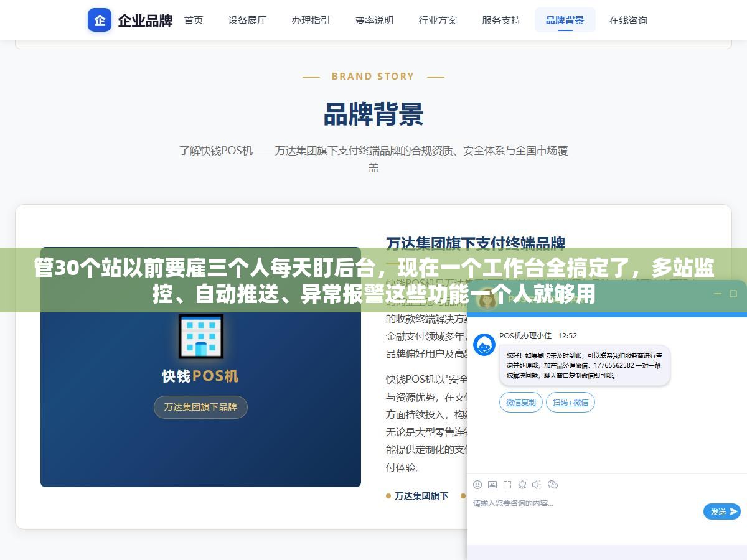Open the 费率说明 nav item
Screen dimensions: 747x560
pyautogui.click(x=374, y=20)
